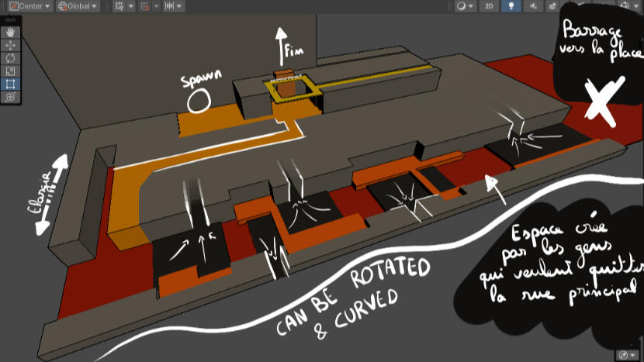
Task: Select the Scale tool
Action: (10, 71)
